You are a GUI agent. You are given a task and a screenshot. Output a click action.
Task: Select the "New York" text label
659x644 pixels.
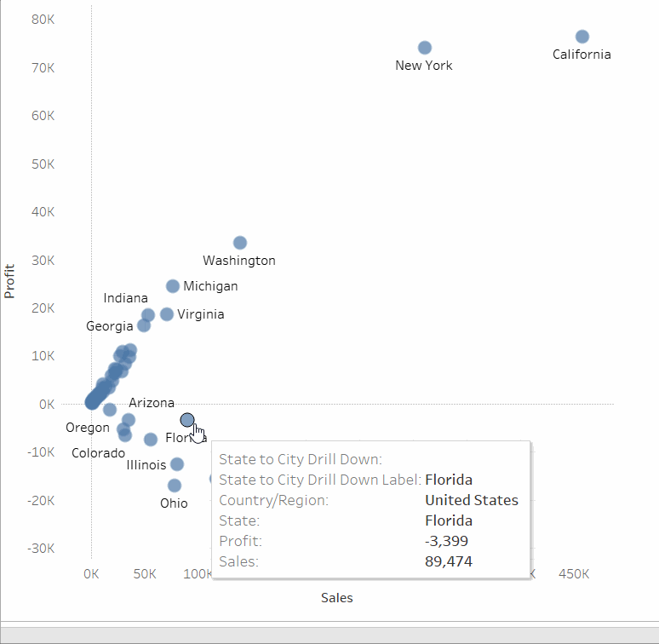pyautogui.click(x=424, y=66)
